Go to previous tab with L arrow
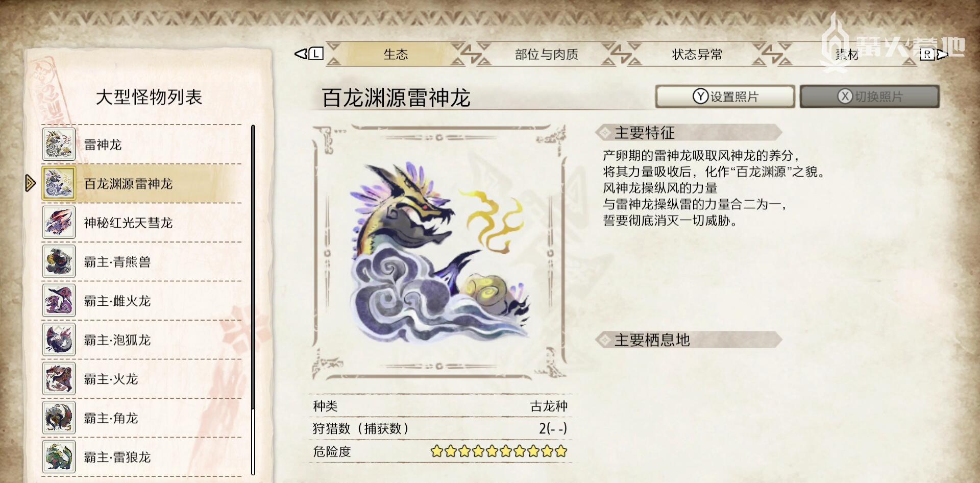This screenshot has width=980, height=483. click(309, 54)
